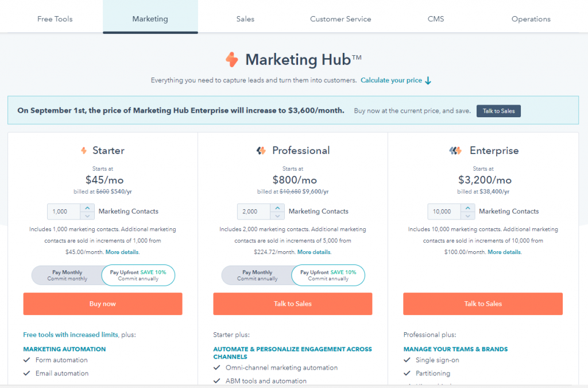Click the Single sign-on feature text
Viewport: 588px width, 388px height.
[437, 360]
